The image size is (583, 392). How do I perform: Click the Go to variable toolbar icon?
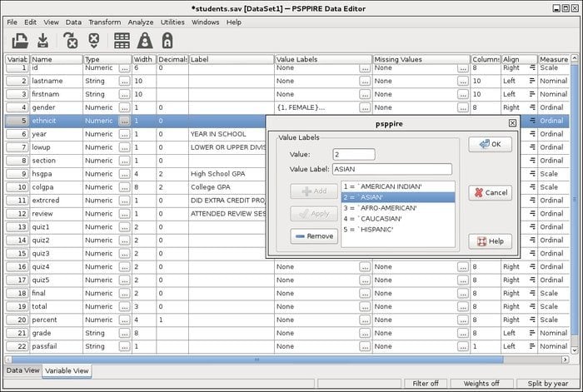click(70, 41)
